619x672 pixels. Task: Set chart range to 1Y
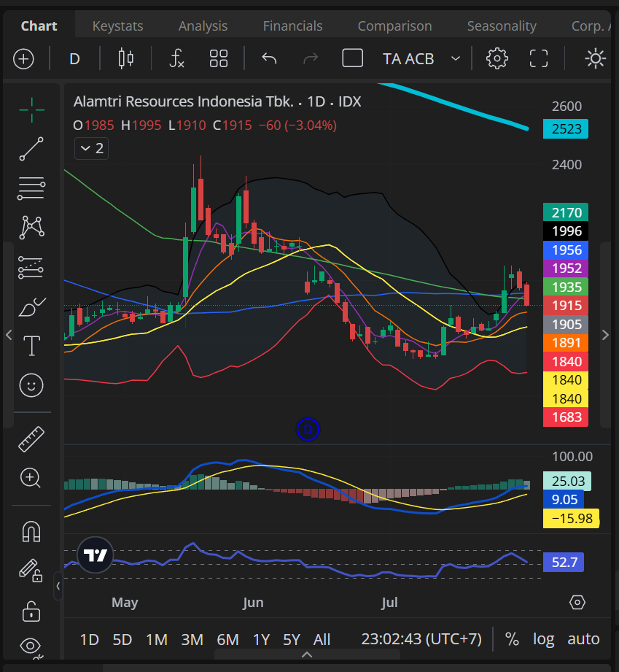click(261, 638)
